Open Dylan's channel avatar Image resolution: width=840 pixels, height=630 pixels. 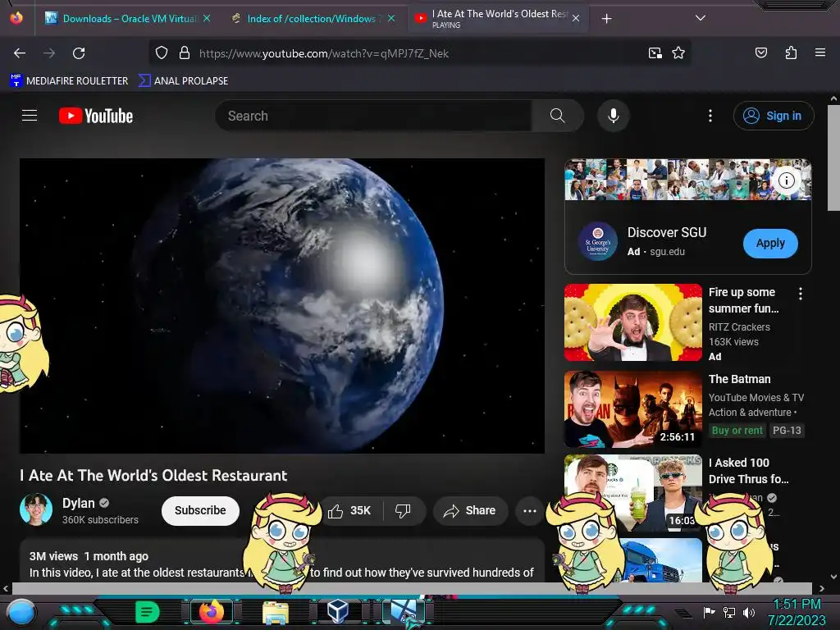[36, 510]
